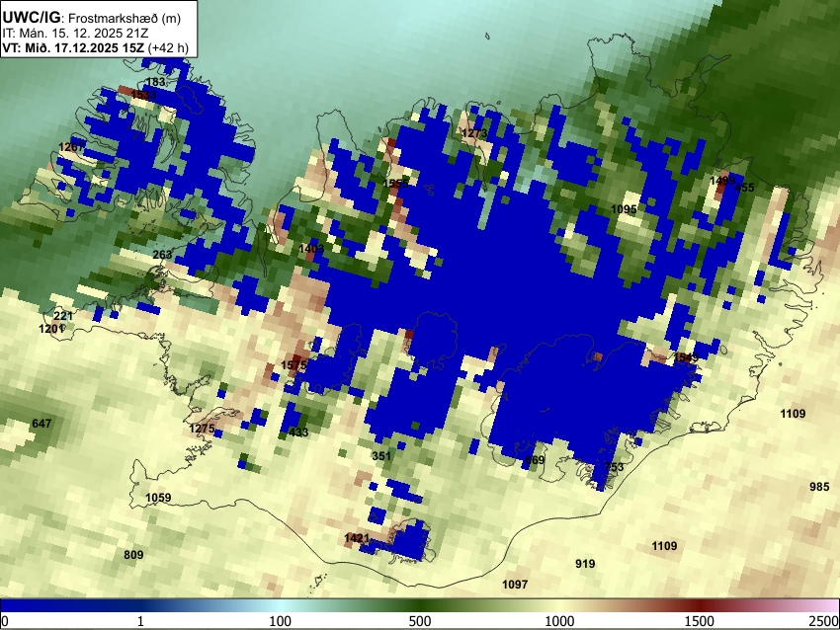This screenshot has width=840, height=630.
Task: Click the map value '263'
Action: point(162,254)
